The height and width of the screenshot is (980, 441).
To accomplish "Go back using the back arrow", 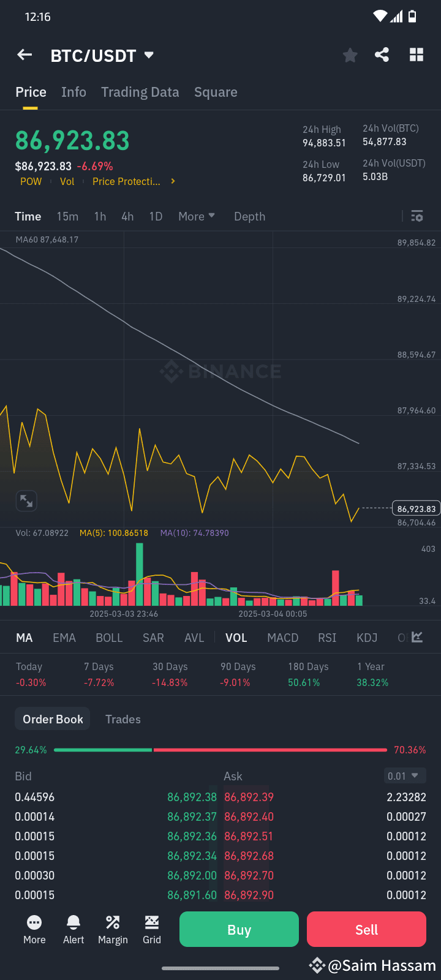I will pyautogui.click(x=24, y=55).
